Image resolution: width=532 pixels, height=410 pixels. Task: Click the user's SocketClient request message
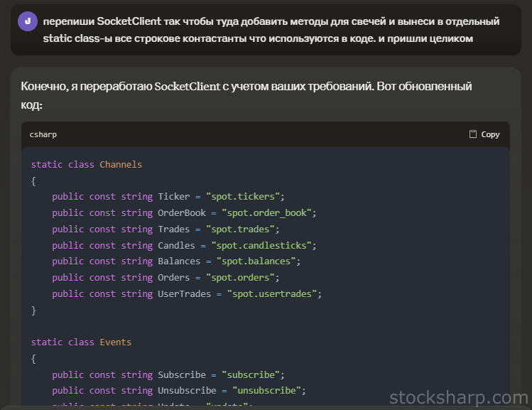(270, 29)
